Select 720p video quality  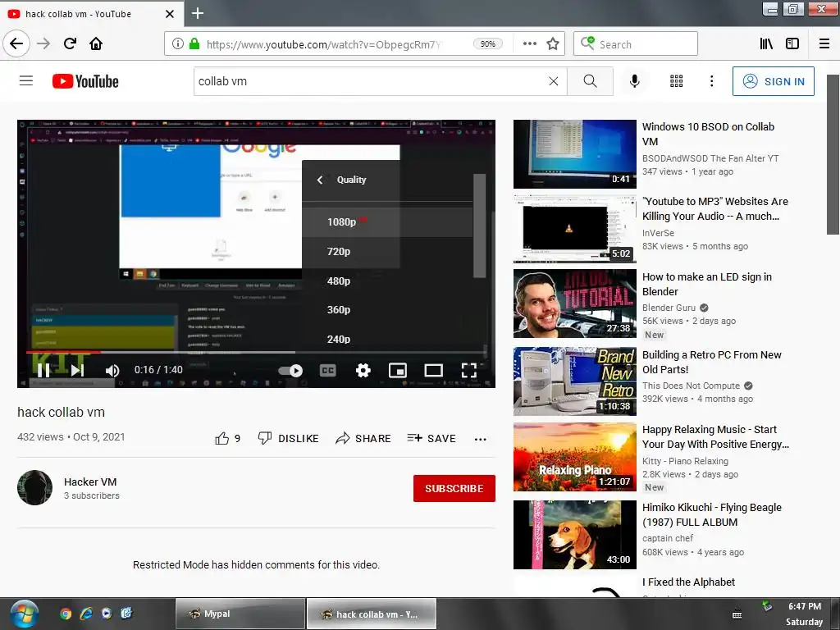387,251
